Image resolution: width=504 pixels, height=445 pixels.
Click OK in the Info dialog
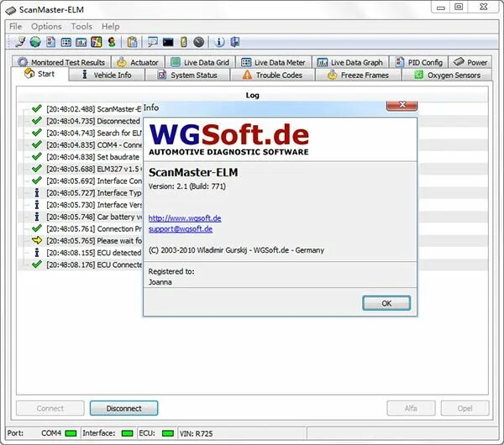[386, 303]
